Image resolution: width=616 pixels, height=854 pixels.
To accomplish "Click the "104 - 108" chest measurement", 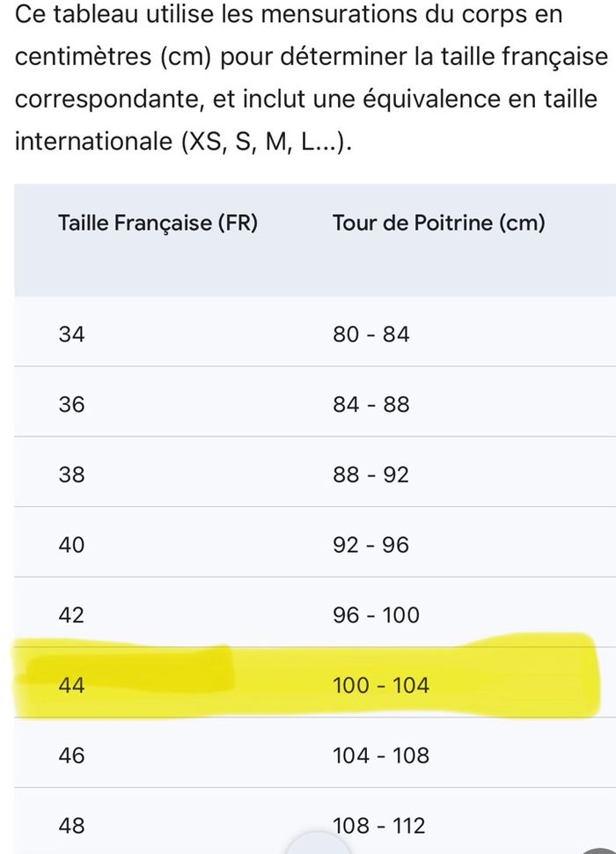I will click(x=381, y=755).
